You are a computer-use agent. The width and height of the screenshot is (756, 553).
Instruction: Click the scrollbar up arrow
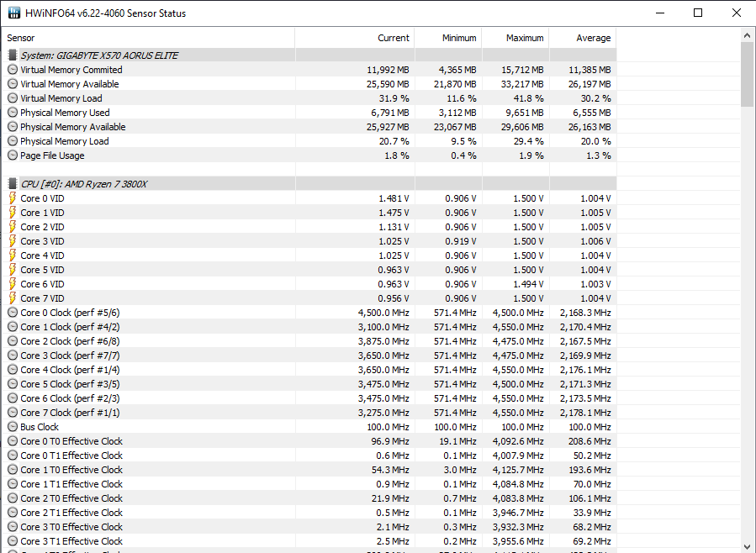click(x=748, y=34)
